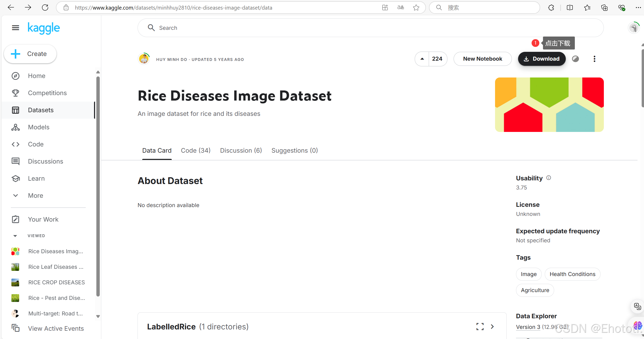Upvote the dataset with the arrow button
The height and width of the screenshot is (339, 644).
pyautogui.click(x=422, y=59)
